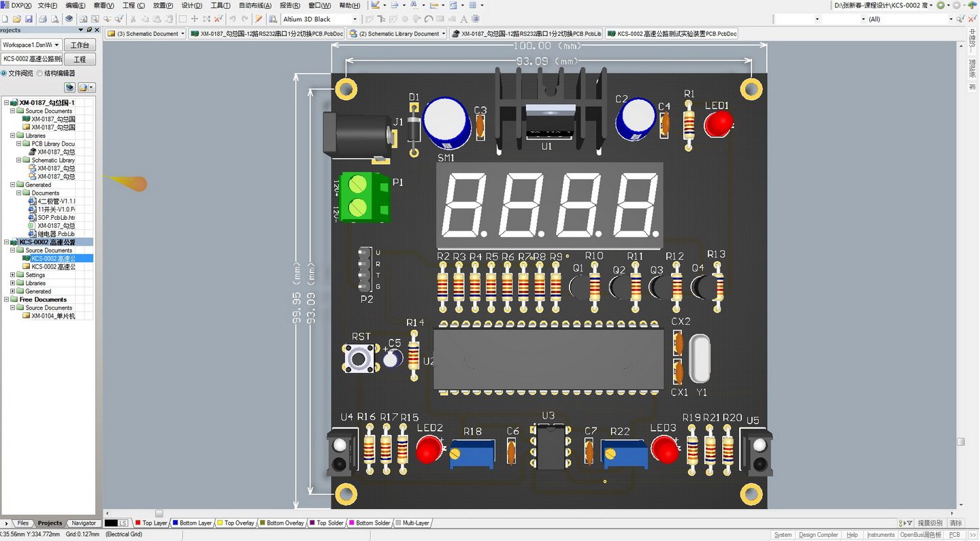This screenshot has height=541, width=980.
Task: Open the Altium 3D Black view configuration dropdown
Action: click(355, 19)
